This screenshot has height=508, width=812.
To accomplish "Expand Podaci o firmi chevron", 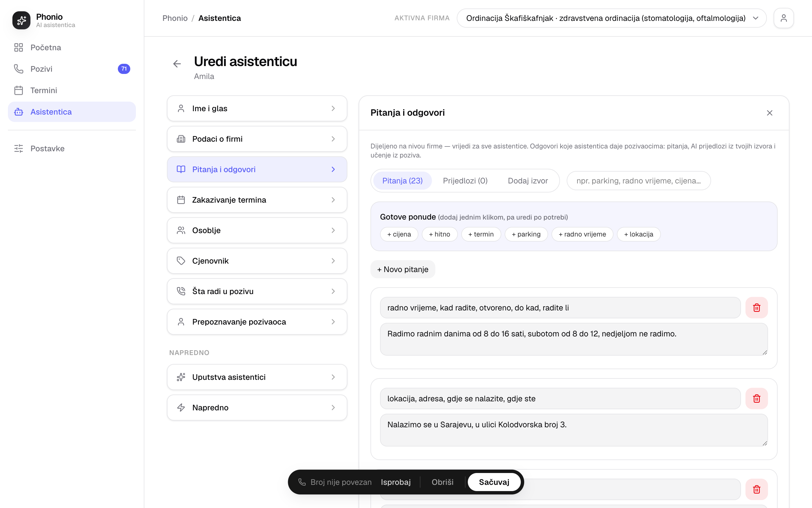I will (333, 139).
